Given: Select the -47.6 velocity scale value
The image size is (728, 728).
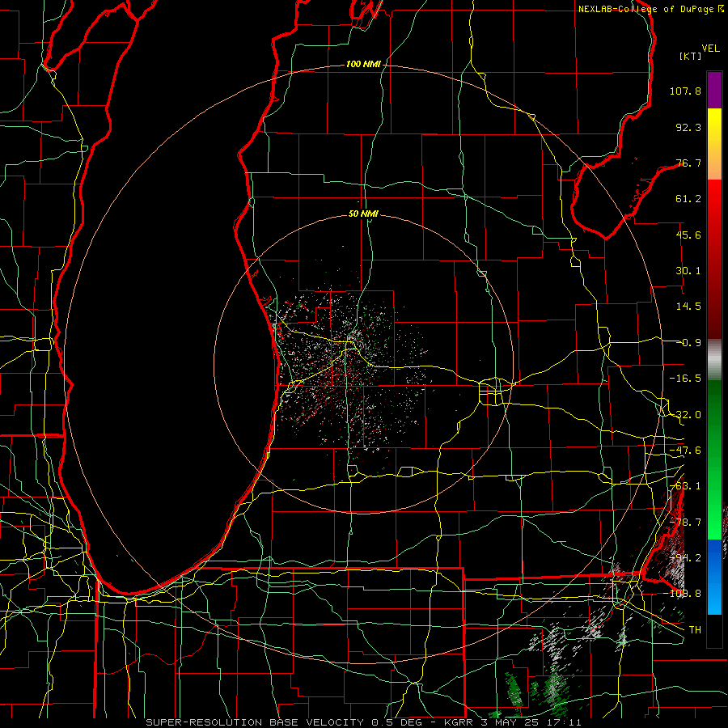Looking at the screenshot, I should click(685, 451).
